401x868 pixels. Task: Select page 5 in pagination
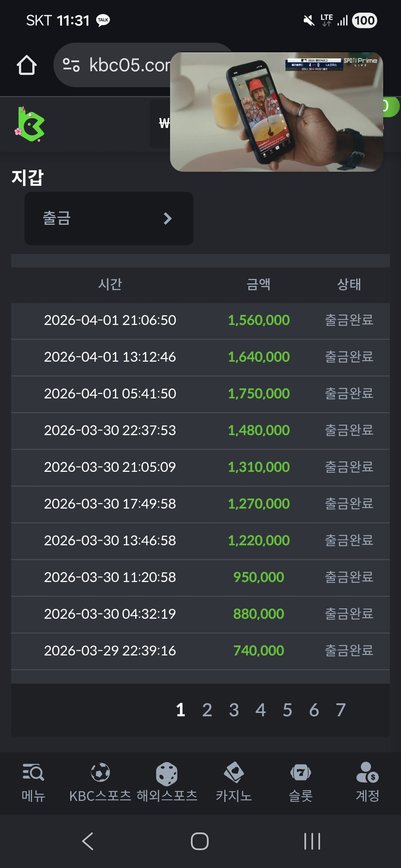point(287,710)
